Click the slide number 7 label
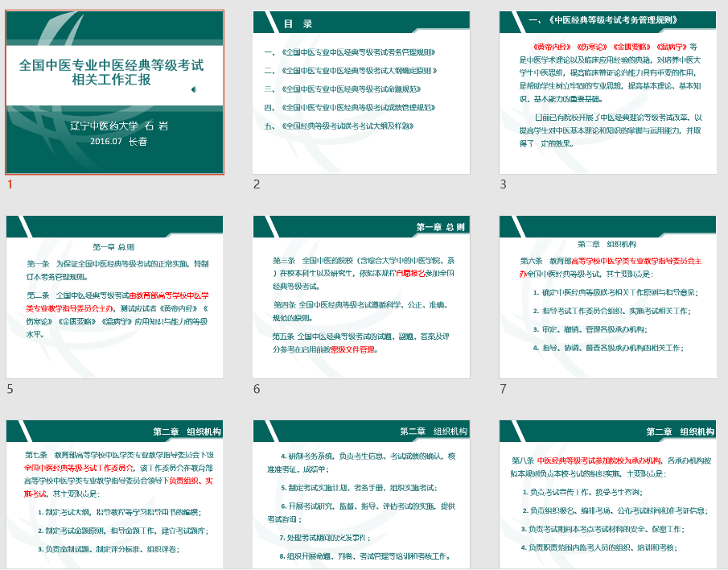 (503, 390)
